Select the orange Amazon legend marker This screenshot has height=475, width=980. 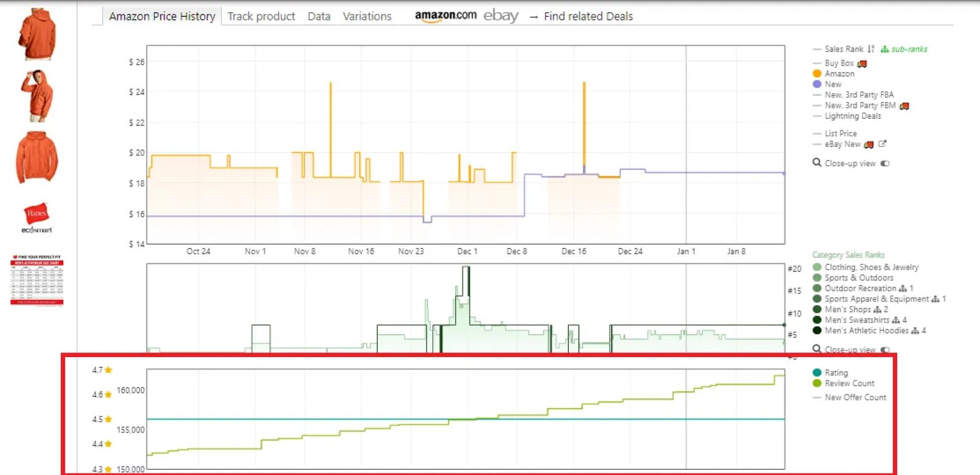[817, 73]
